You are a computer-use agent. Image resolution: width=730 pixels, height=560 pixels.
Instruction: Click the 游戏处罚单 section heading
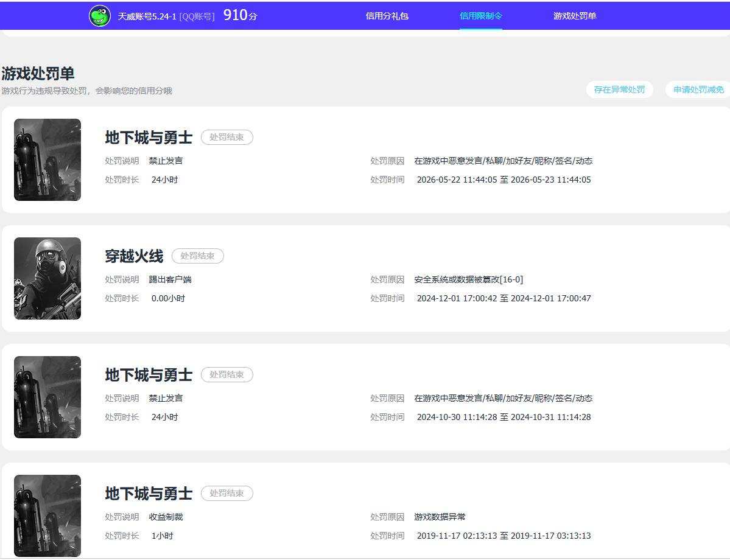38,74
